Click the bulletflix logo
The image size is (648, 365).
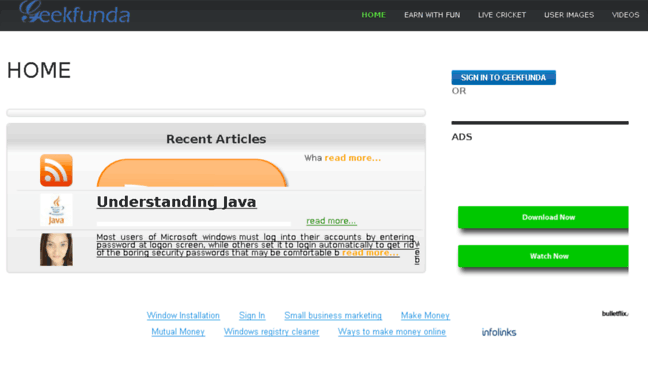click(x=615, y=313)
